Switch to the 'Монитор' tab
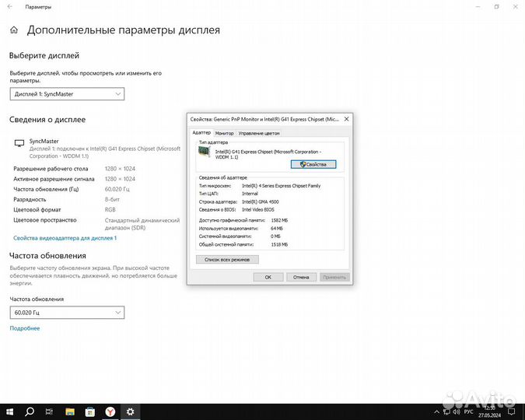Viewport: 525px width, 420px height. pos(224,133)
